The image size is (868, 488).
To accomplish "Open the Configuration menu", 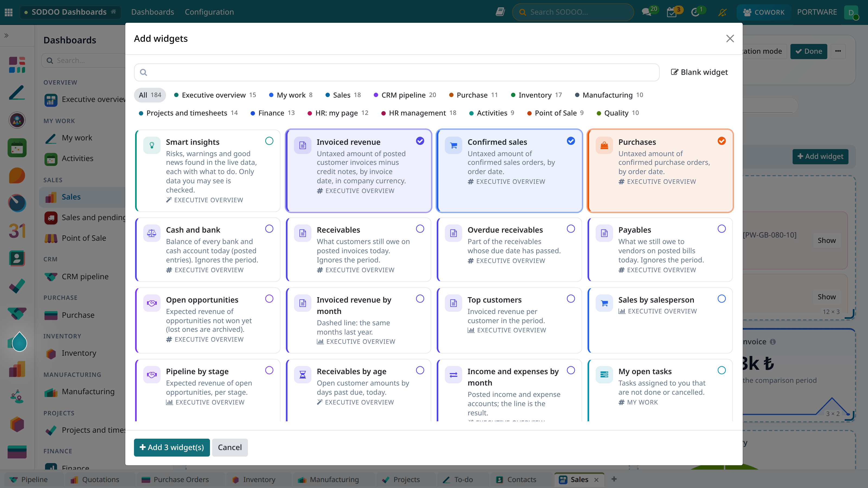I will pyautogui.click(x=209, y=12).
